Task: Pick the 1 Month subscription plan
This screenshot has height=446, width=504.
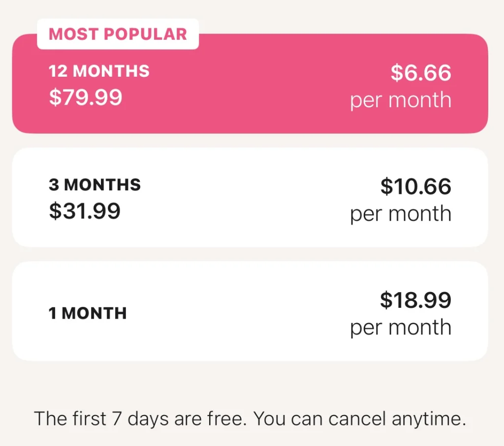Action: tap(250, 311)
